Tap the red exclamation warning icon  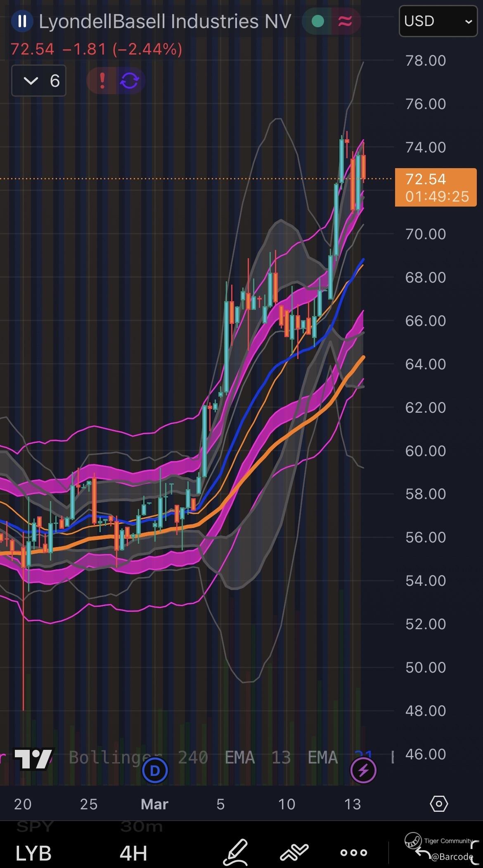tap(102, 81)
